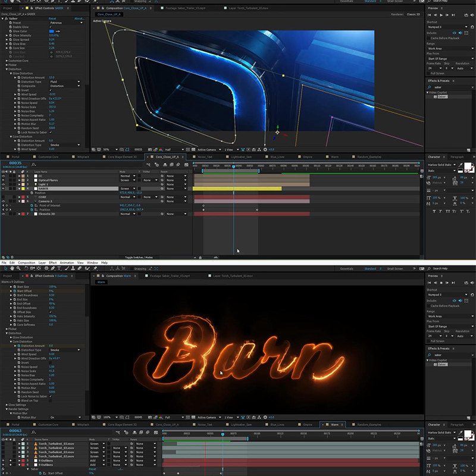Toggle Lock Noise to Saber in upper window
Screen dimensions: 476x476
coord(51,132)
